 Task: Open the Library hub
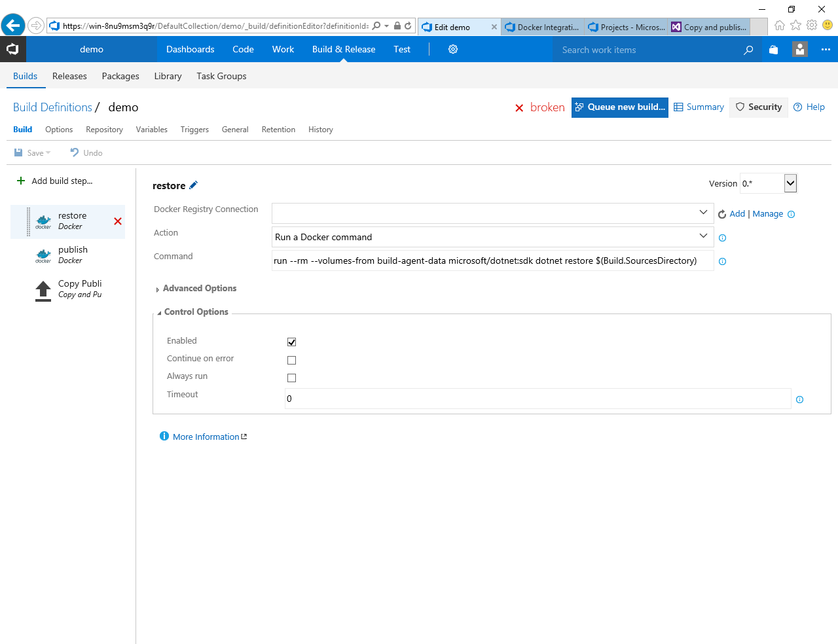click(168, 76)
